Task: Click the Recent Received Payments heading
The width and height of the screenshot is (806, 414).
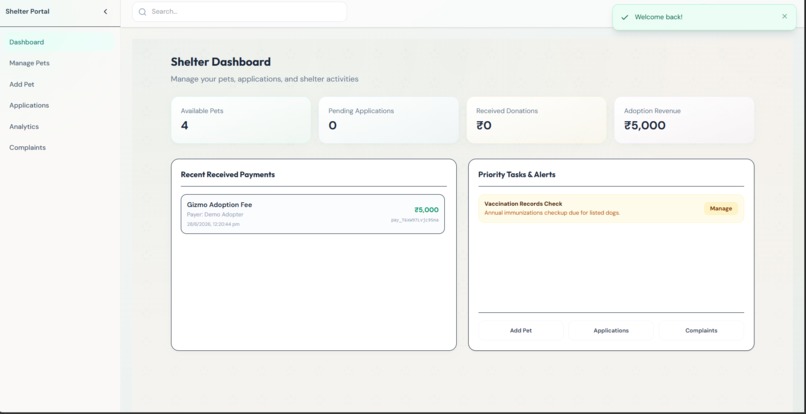Action: click(x=228, y=174)
